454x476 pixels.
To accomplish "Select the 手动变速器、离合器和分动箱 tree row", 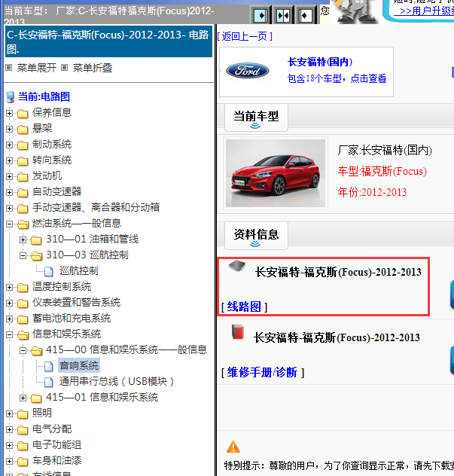I will (96, 208).
